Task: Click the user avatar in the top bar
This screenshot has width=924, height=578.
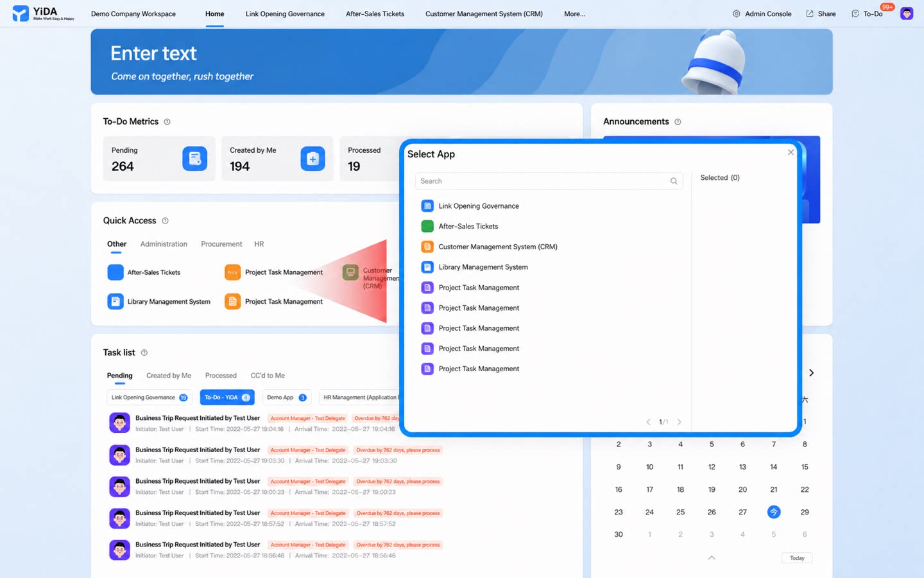Action: pos(907,13)
